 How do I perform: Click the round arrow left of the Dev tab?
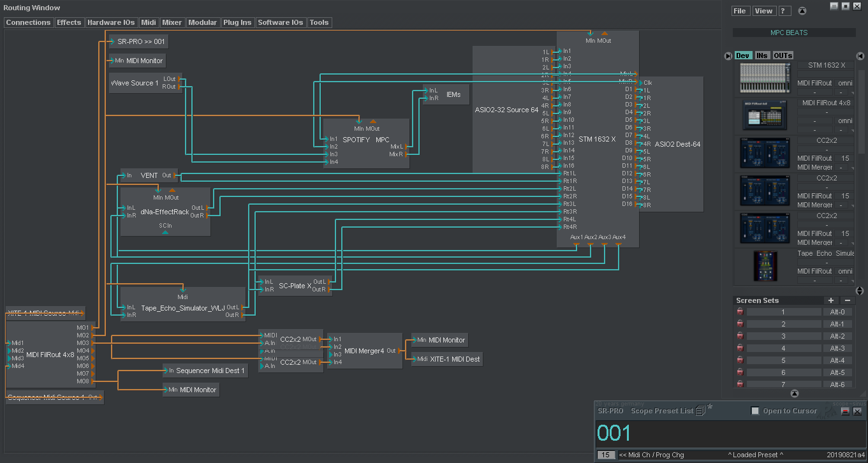click(728, 56)
